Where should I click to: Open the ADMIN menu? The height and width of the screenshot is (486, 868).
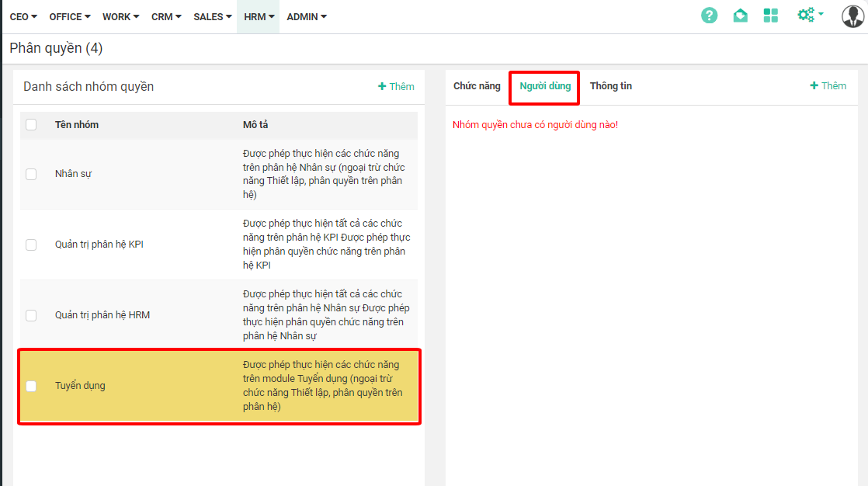pyautogui.click(x=306, y=16)
